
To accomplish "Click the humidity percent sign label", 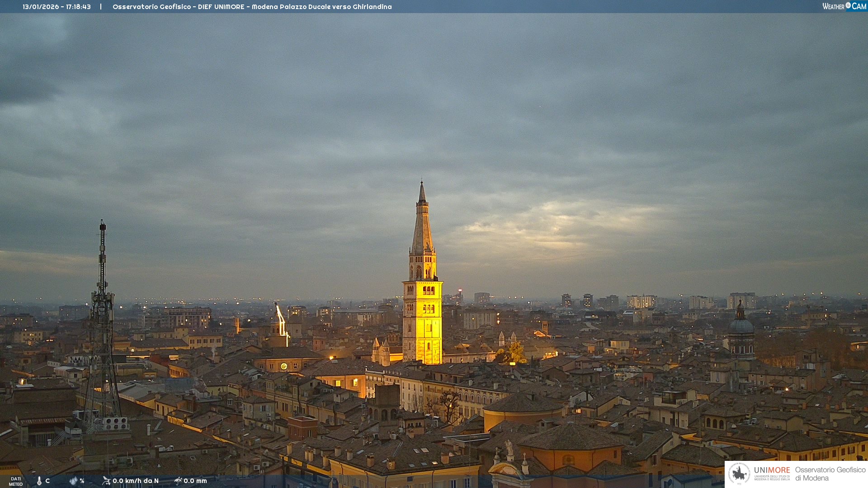I will (82, 481).
